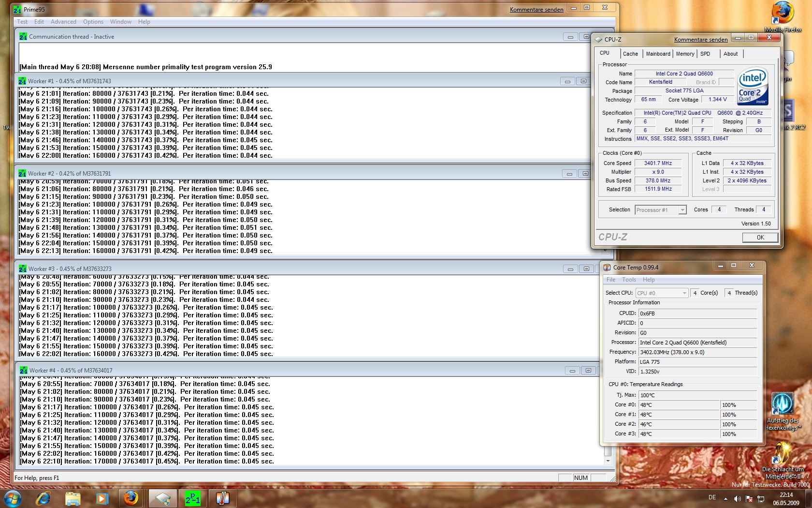Viewport: 812px width, 508px height.
Task: Click the Worker #2 window icon
Action: pos(22,173)
